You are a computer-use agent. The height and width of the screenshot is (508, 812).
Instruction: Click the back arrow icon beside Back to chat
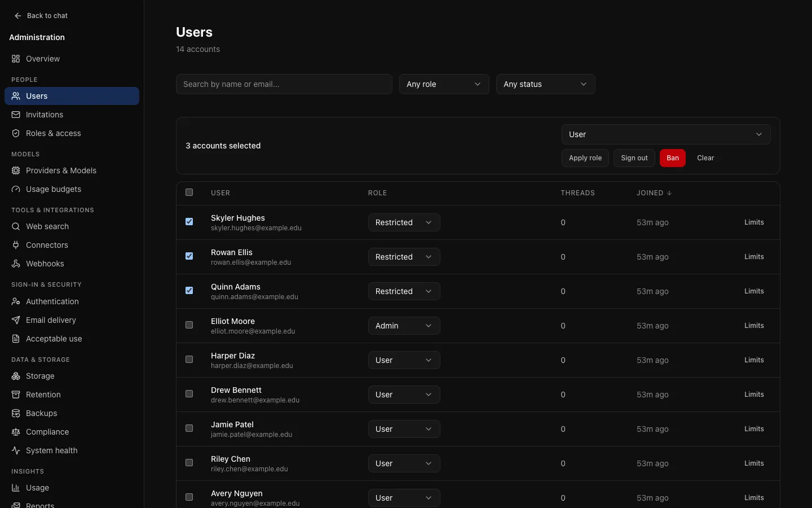pos(18,16)
